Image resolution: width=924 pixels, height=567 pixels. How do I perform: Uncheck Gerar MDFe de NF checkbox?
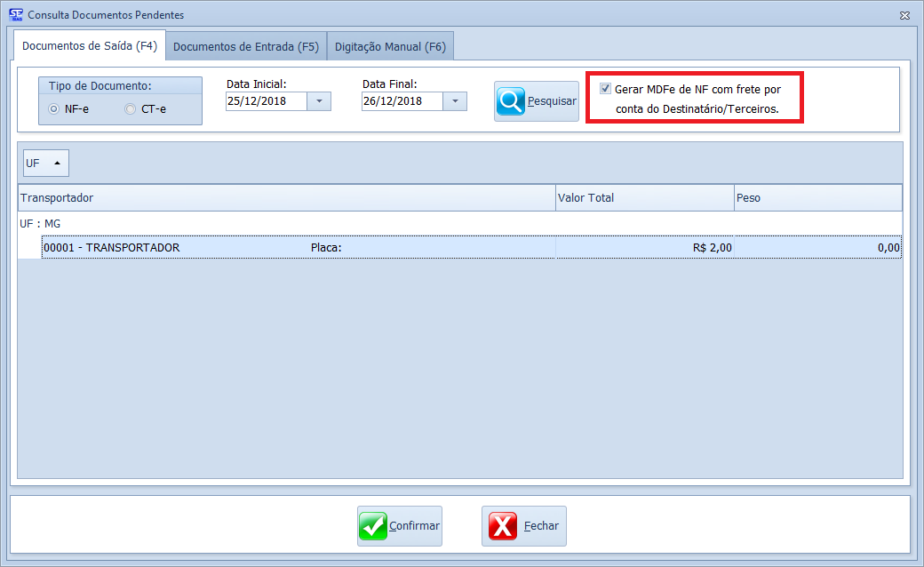[606, 89]
